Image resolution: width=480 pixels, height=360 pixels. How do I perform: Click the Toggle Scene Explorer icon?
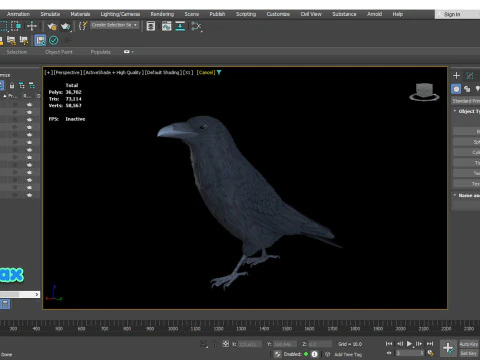coord(166,26)
